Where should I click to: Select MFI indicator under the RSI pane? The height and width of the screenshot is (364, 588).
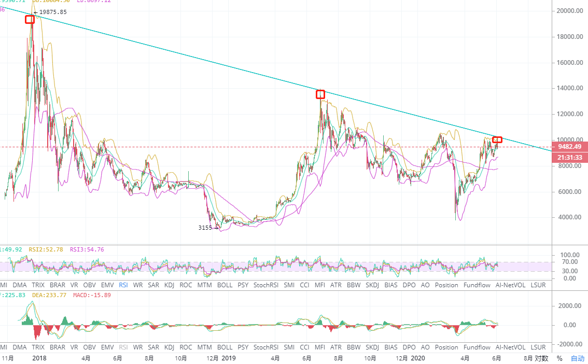click(320, 285)
